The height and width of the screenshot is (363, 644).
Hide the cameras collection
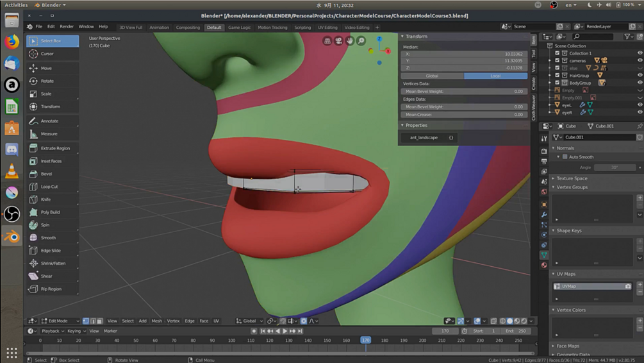[x=640, y=60]
